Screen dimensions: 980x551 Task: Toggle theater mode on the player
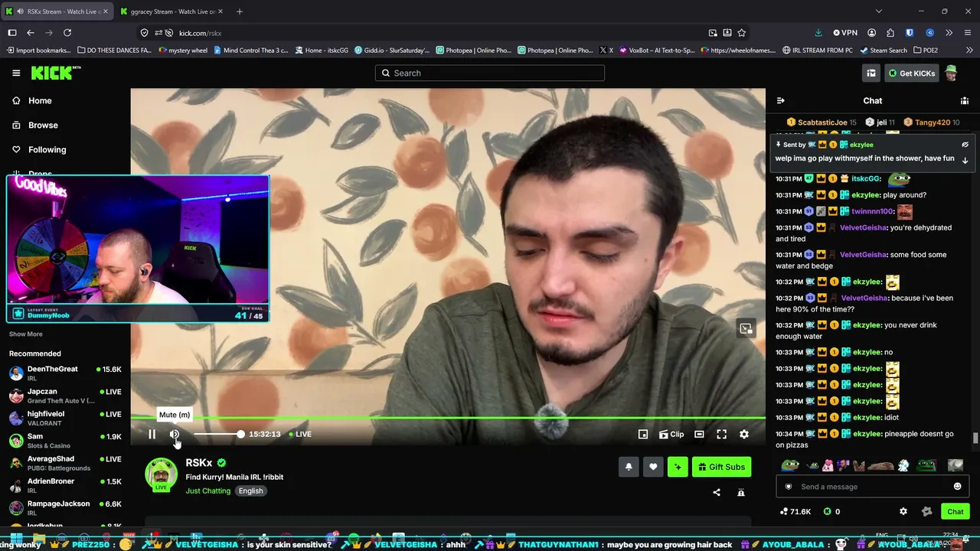[699, 434]
